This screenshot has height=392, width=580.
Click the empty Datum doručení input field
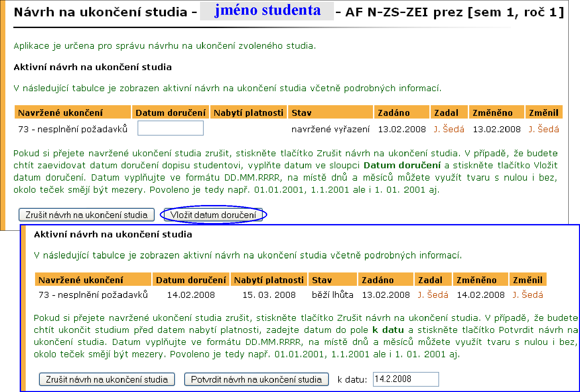point(171,128)
